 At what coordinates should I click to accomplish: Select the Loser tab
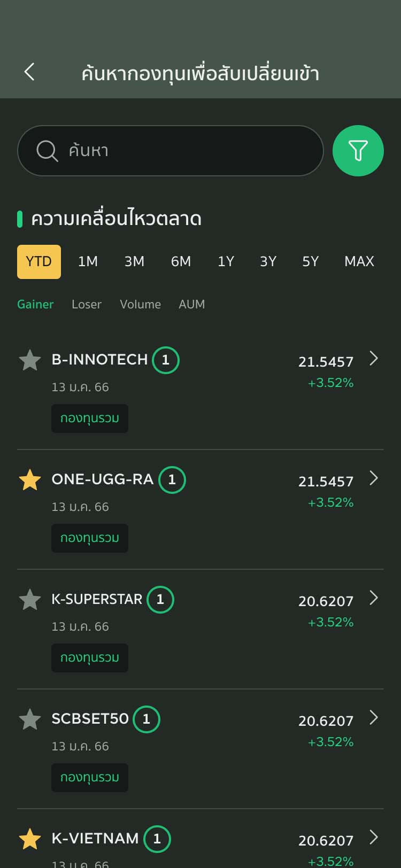87,304
